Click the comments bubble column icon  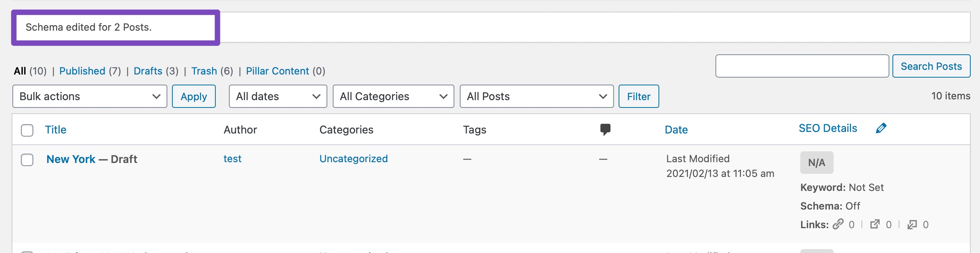click(605, 129)
